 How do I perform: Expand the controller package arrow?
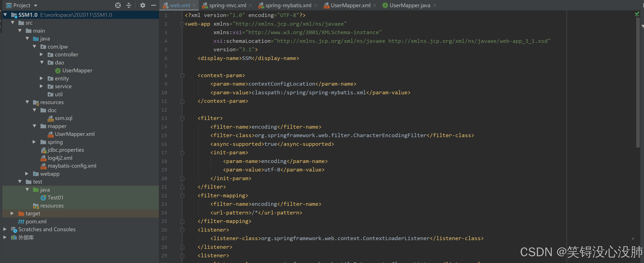pyautogui.click(x=42, y=54)
